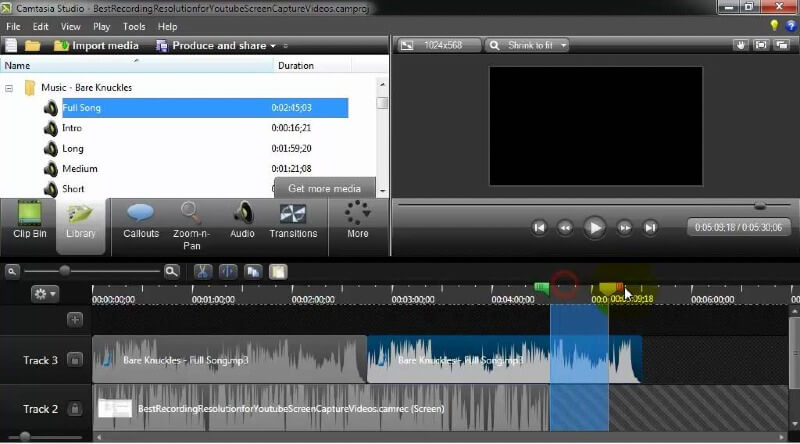Open timeline settings gear dropdown
The height and width of the screenshot is (444, 800).
[44, 294]
